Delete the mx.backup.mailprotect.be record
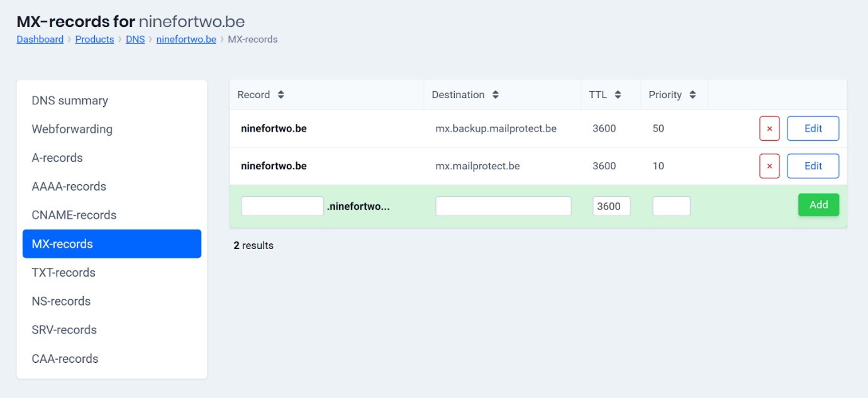This screenshot has height=398, width=868. coord(769,128)
